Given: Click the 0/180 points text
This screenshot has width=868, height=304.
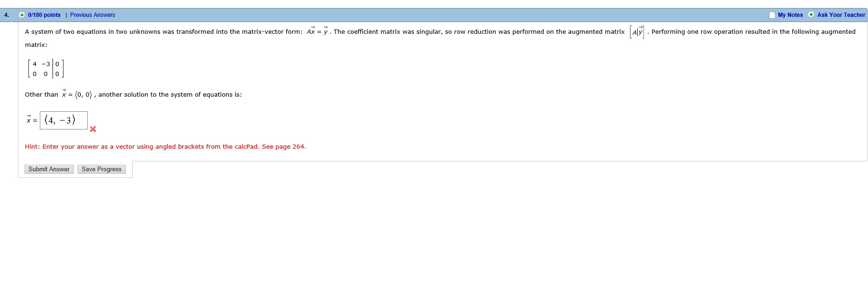Looking at the screenshot, I should 44,15.
